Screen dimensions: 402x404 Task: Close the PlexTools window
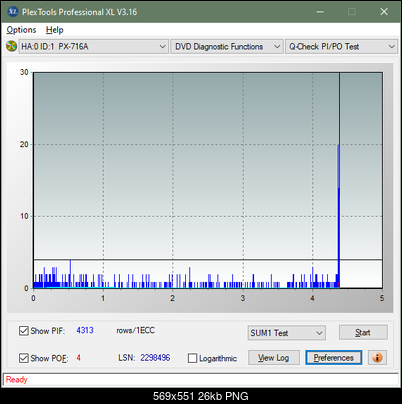click(384, 12)
